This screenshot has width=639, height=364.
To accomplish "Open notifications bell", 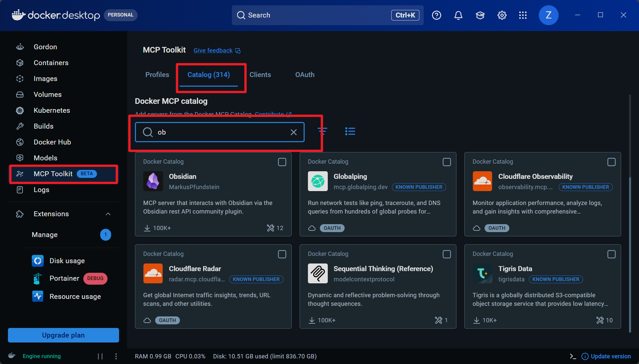I will click(x=458, y=15).
